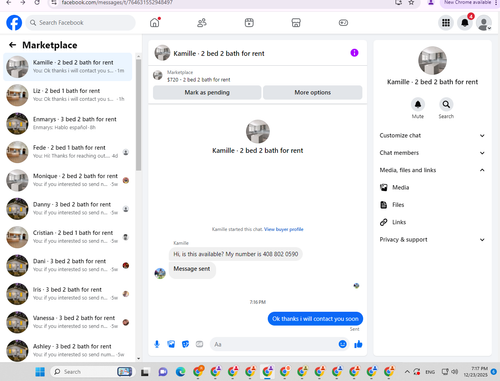The width and height of the screenshot is (500, 381).
Task: Send a thumbs-up like
Action: [358, 344]
